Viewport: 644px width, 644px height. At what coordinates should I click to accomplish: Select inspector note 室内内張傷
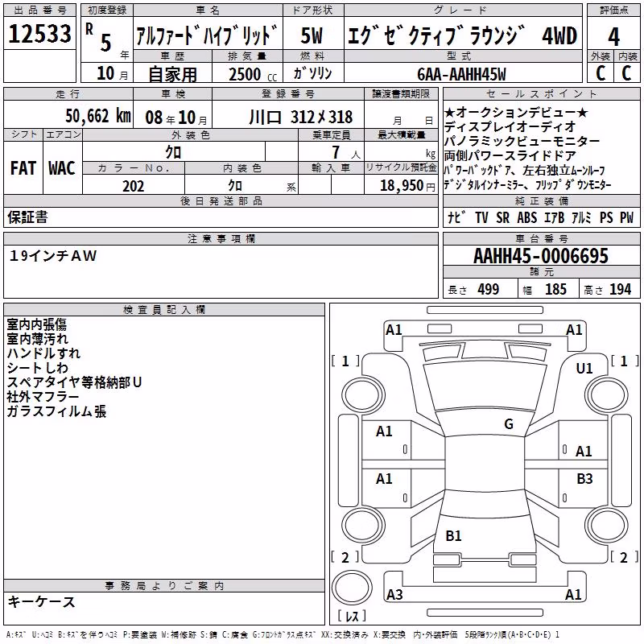tap(36, 324)
